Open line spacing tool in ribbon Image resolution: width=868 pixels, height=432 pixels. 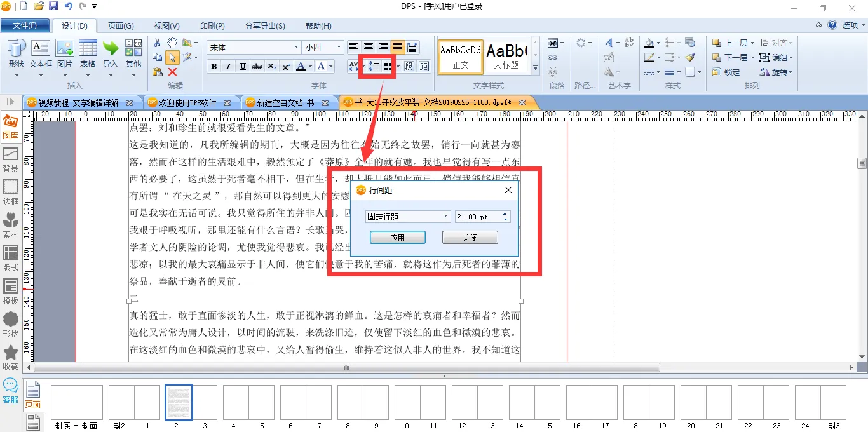pos(374,66)
